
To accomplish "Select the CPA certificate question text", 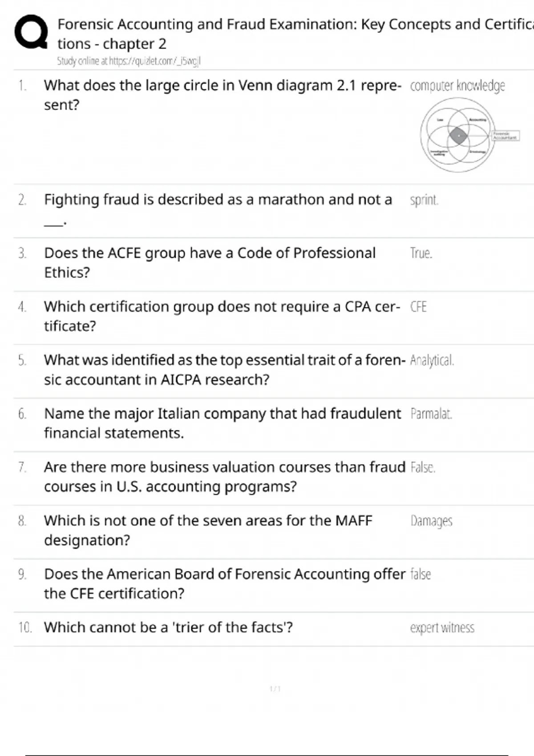I will [x=222, y=316].
